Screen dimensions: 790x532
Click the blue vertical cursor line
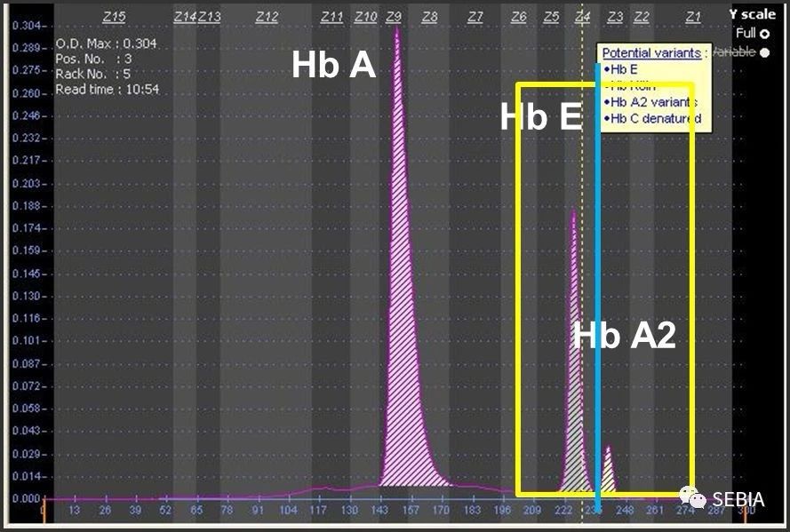[x=597, y=266]
